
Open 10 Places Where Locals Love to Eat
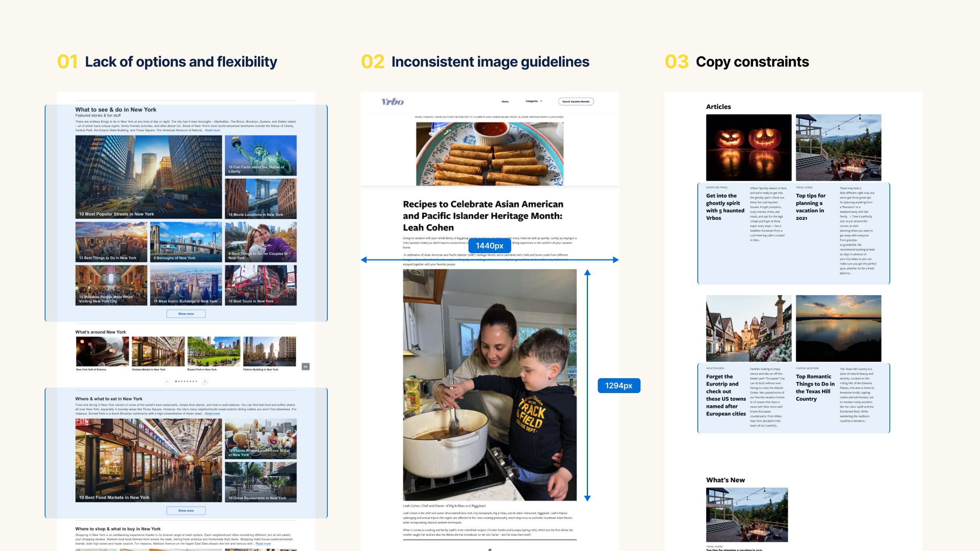click(x=261, y=439)
